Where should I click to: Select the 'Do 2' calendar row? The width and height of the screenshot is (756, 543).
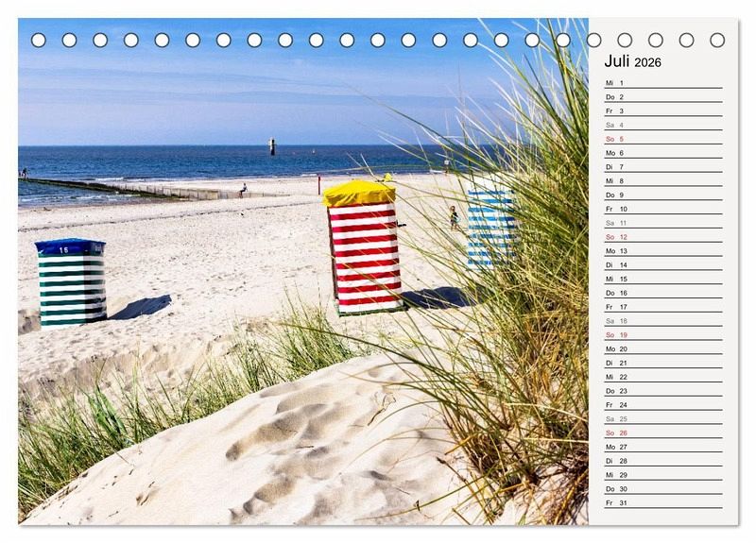(663, 97)
